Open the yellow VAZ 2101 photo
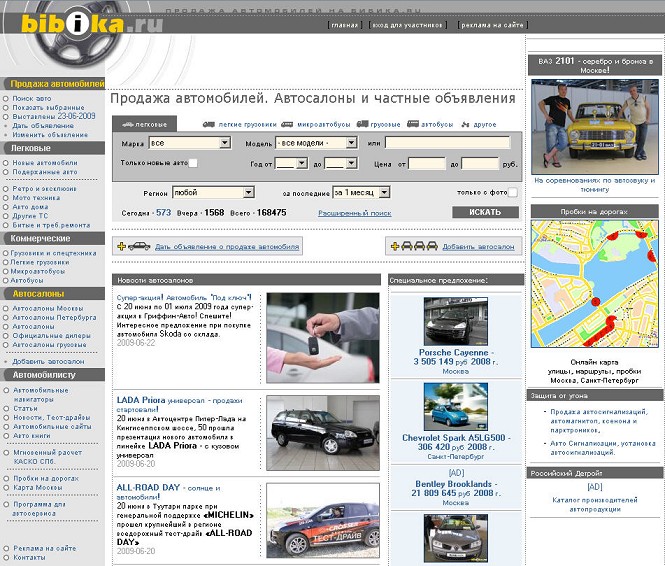This screenshot has height=566, width=665. (595, 126)
